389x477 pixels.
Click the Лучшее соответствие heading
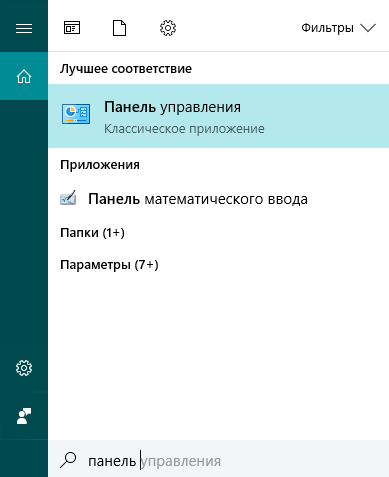tap(126, 69)
